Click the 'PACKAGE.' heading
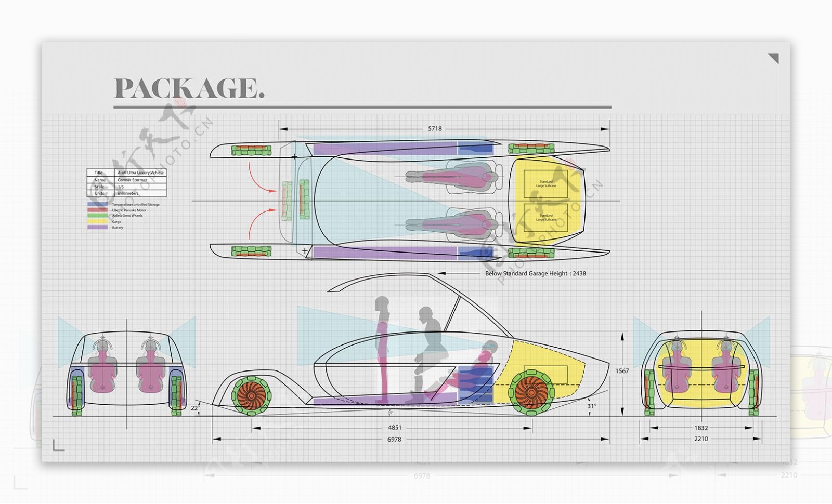The height and width of the screenshot is (504, 832). 189,88
